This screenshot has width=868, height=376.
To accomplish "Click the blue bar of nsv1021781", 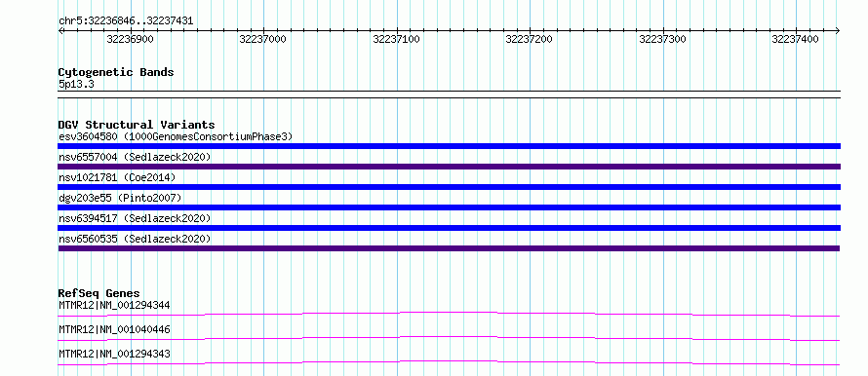I will pyautogui.click(x=449, y=187).
